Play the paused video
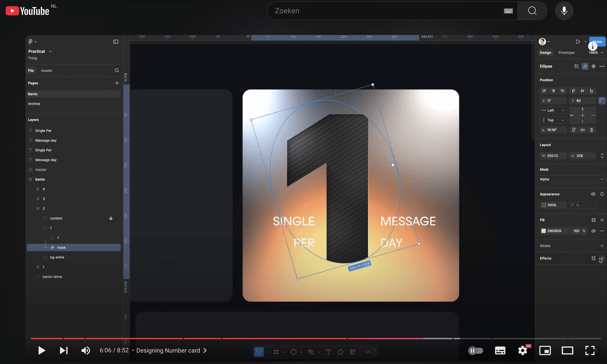The height and width of the screenshot is (364, 607). coord(42,350)
